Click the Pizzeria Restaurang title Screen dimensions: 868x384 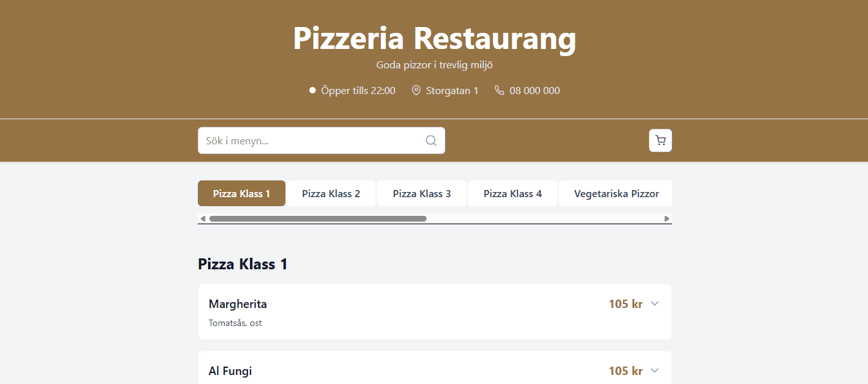point(434,39)
